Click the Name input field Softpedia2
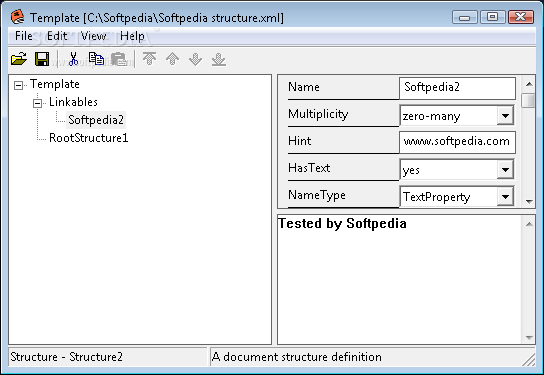 457,88
